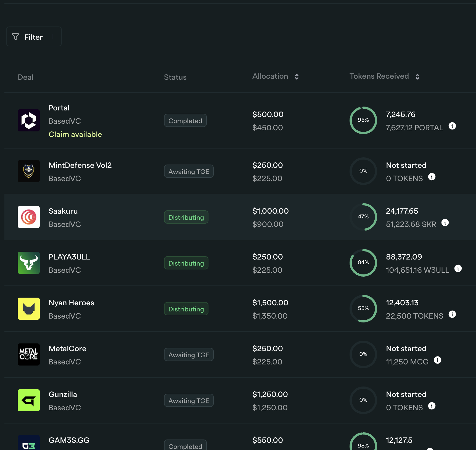Open info icon next to 51,223.68 SKR
The width and height of the screenshot is (476, 450).
point(445,223)
